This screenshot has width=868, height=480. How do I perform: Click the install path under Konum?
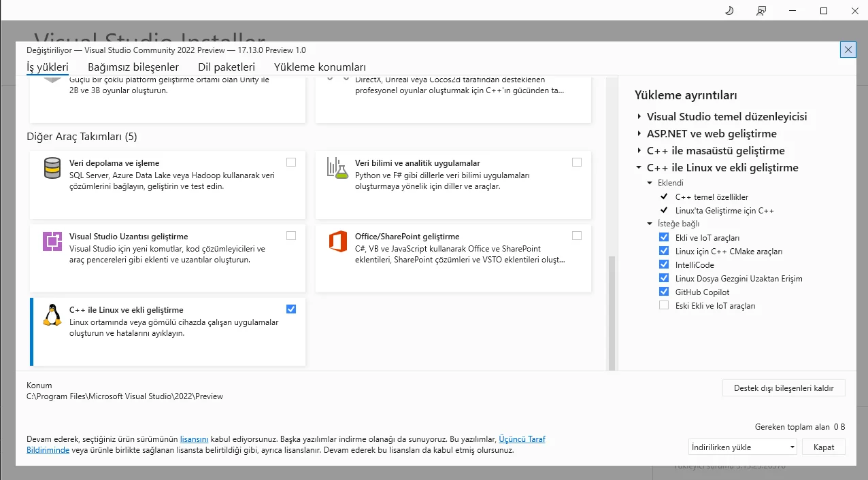coord(124,396)
